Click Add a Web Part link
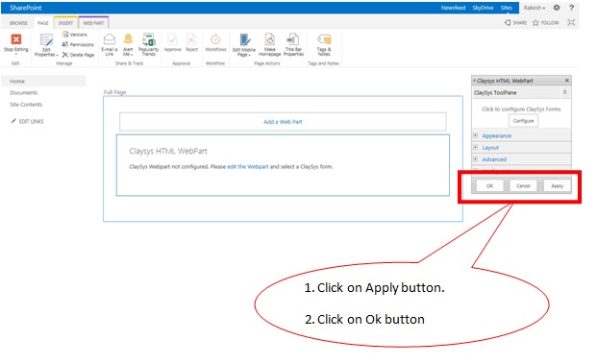 click(283, 122)
